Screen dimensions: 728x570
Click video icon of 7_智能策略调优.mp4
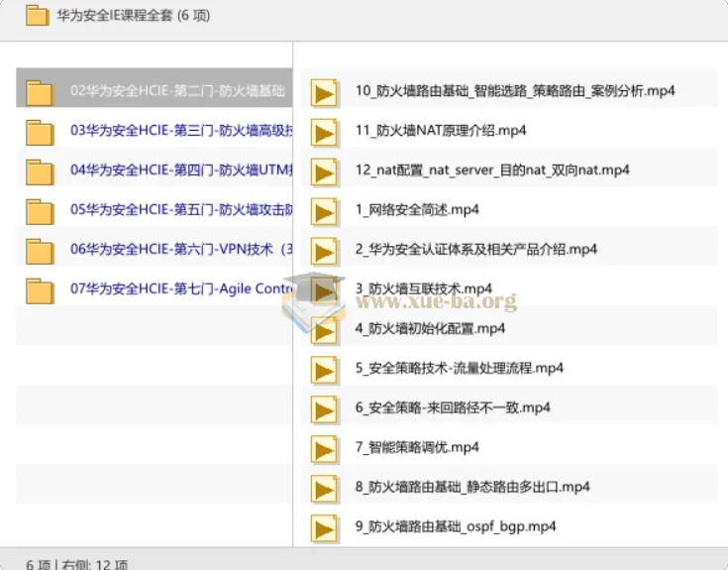click(324, 450)
